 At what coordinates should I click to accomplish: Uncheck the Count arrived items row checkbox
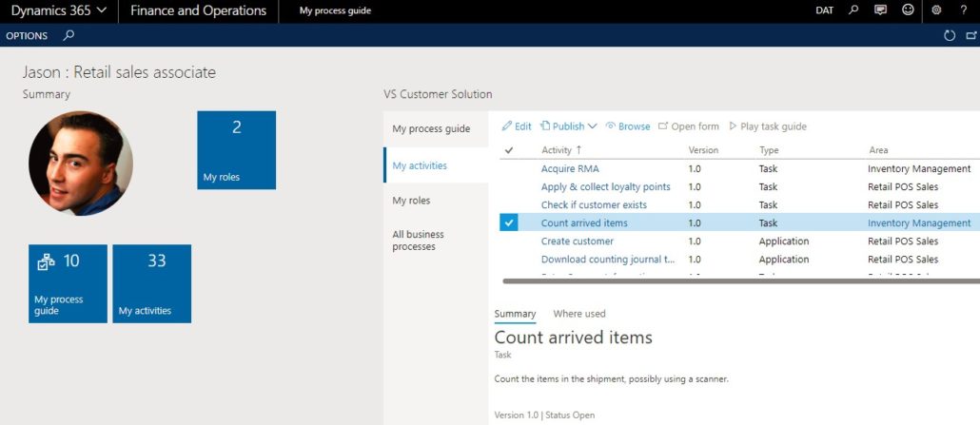(x=509, y=222)
